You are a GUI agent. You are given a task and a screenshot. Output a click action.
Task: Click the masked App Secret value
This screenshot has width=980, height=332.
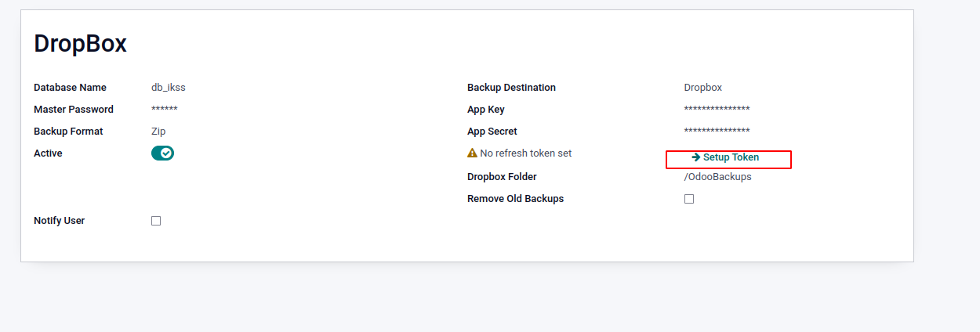click(717, 132)
